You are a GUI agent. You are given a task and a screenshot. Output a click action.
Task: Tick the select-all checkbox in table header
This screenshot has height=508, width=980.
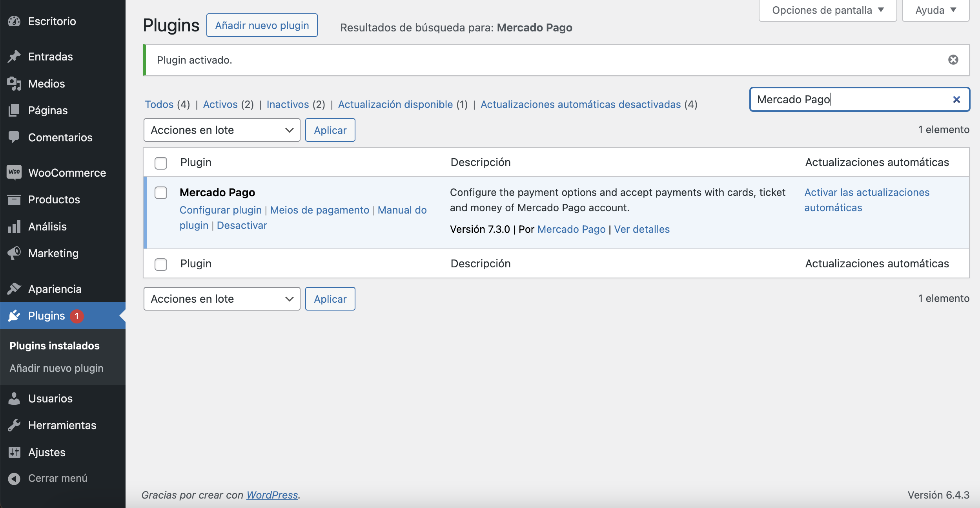(161, 163)
